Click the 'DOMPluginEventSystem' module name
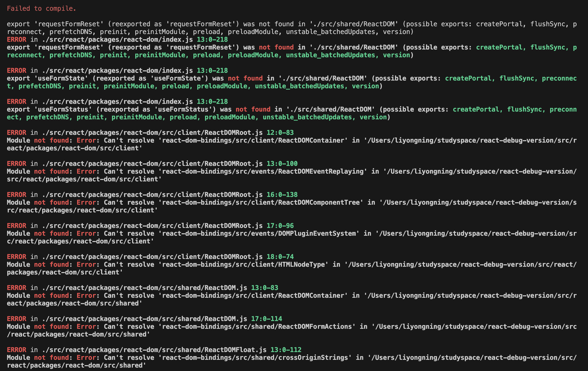 point(317,233)
